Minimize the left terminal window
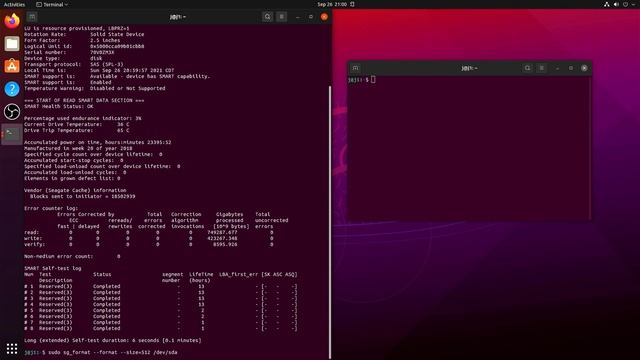640x360 pixels. pyautogui.click(x=298, y=17)
